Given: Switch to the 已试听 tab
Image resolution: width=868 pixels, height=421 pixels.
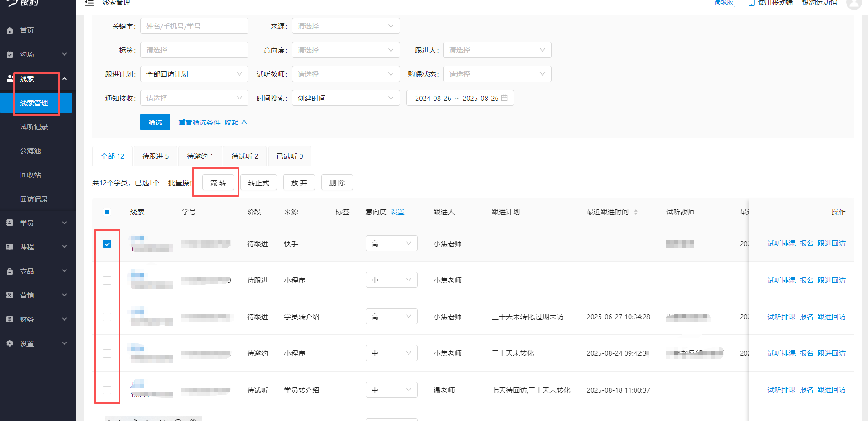Looking at the screenshot, I should (x=289, y=156).
